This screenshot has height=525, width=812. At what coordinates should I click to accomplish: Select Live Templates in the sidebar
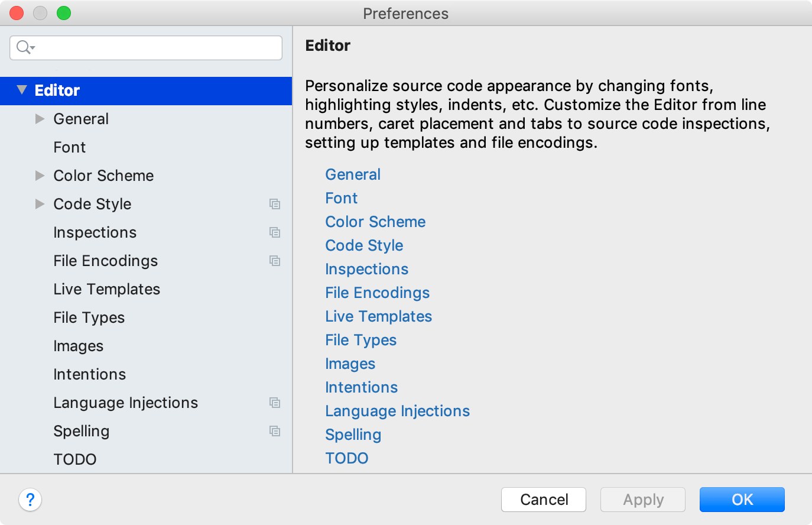106,289
